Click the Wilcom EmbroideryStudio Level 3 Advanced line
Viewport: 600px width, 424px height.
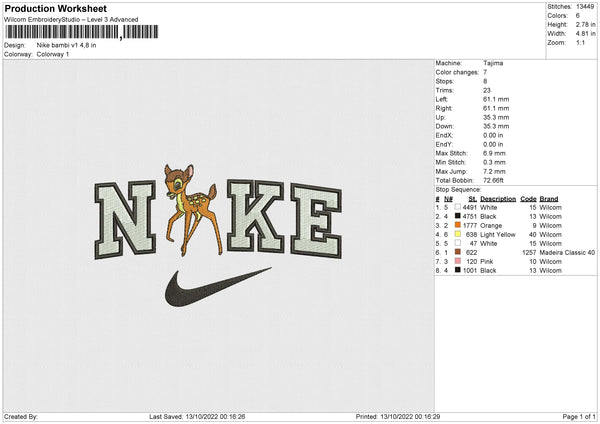[x=71, y=20]
